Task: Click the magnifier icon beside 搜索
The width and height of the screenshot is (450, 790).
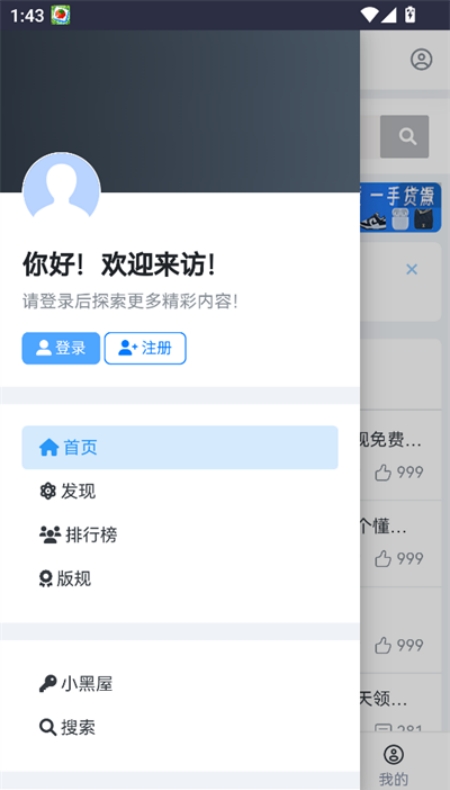Action: 48,728
